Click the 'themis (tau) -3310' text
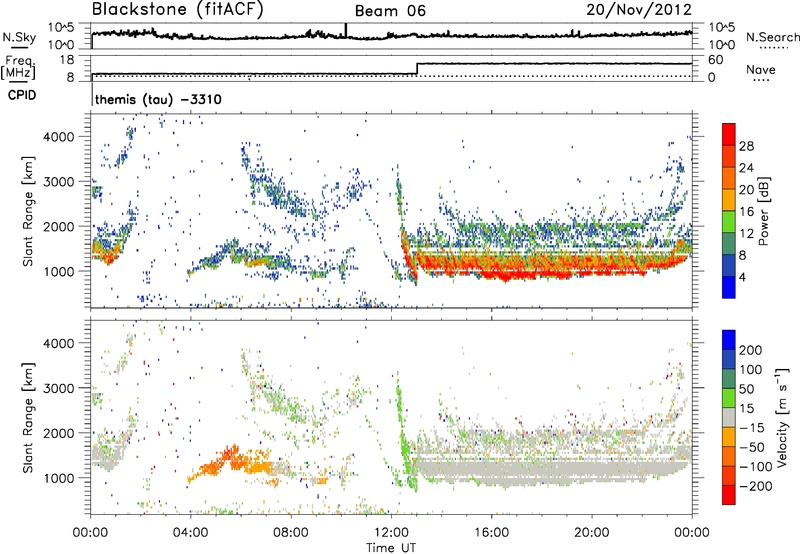 pyautogui.click(x=158, y=99)
